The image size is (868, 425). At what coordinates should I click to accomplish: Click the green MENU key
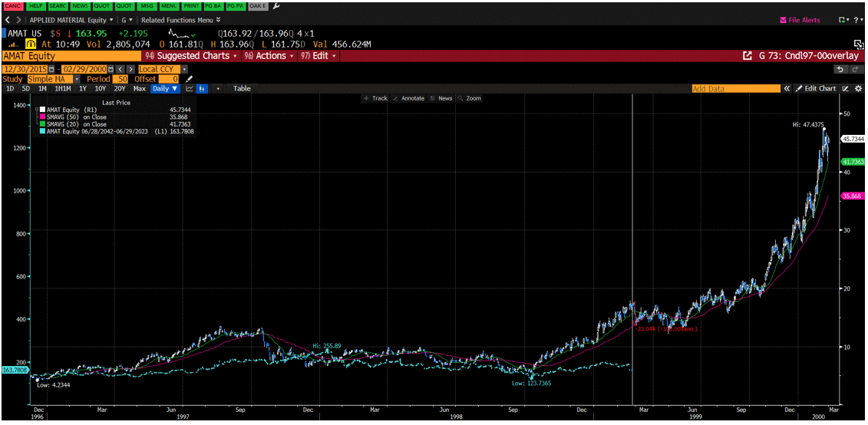click(168, 5)
